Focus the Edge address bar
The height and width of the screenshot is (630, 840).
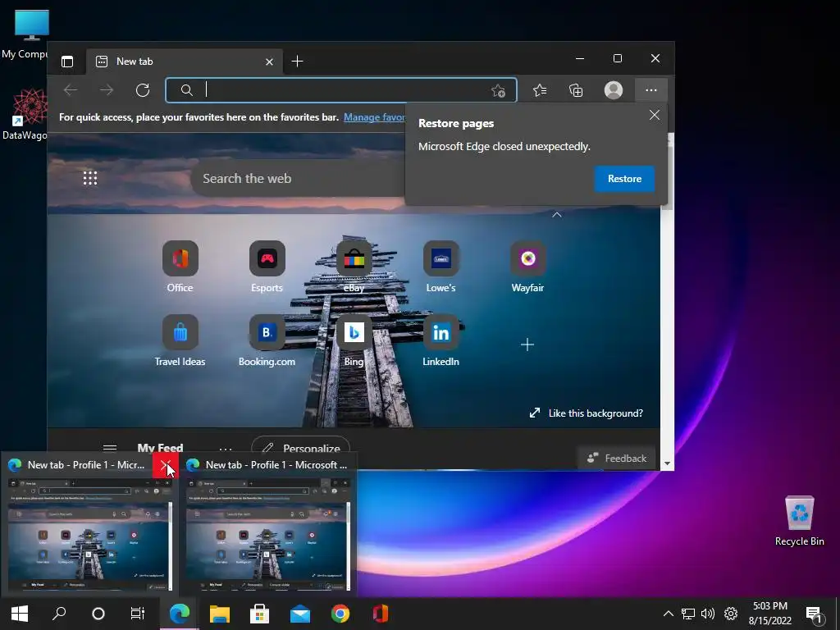341,90
